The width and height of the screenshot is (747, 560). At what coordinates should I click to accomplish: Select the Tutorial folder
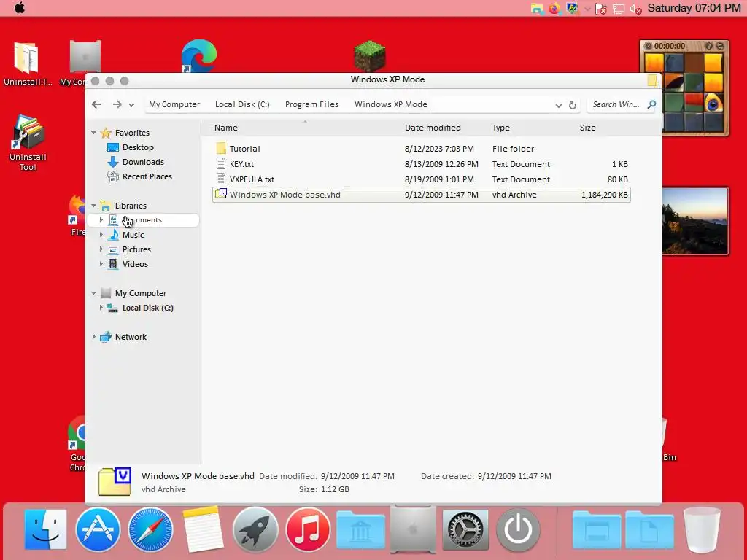tap(421, 149)
